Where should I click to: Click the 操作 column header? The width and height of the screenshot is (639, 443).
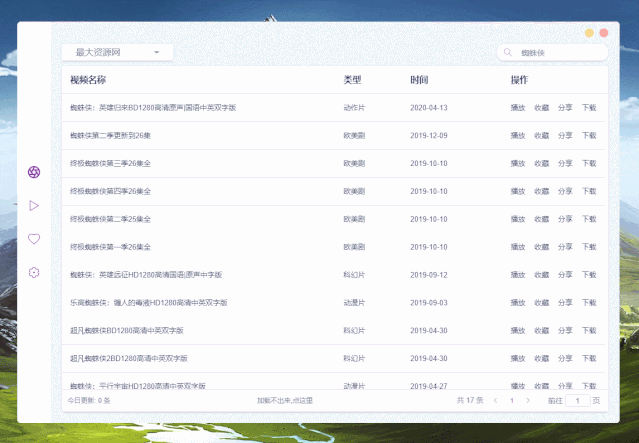pos(520,80)
